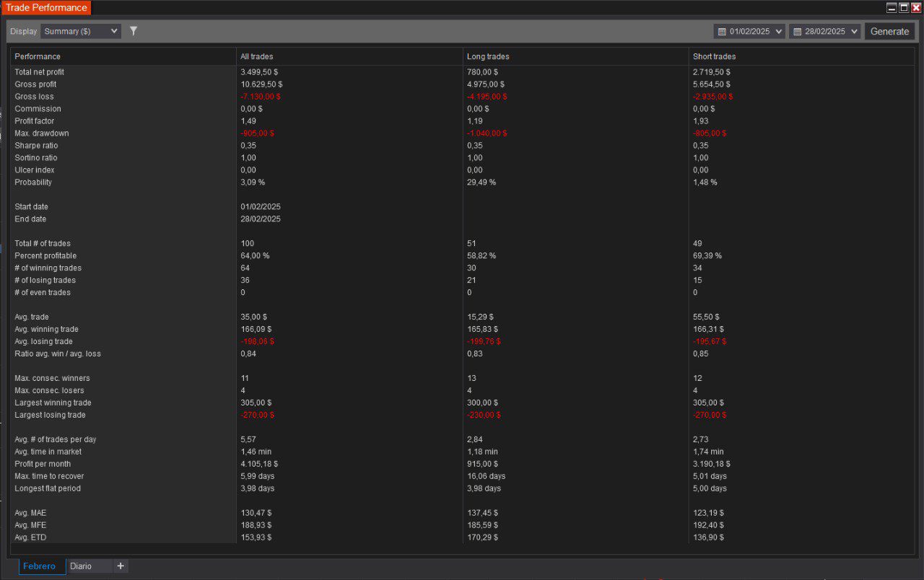Select the -198,06 $ avg. losing trade value
This screenshot has width=924, height=580.
coord(258,342)
